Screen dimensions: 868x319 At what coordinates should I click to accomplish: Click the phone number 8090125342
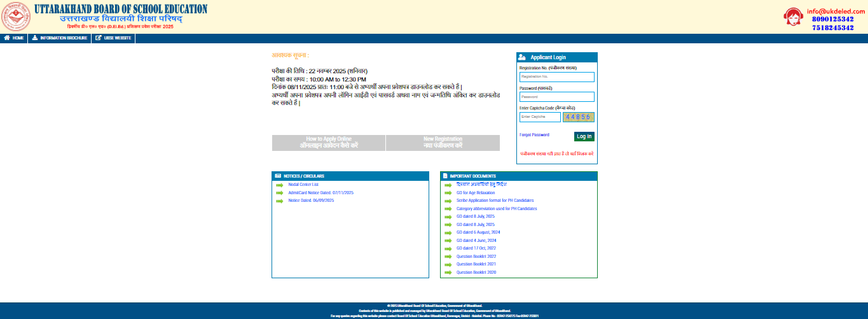coord(832,19)
